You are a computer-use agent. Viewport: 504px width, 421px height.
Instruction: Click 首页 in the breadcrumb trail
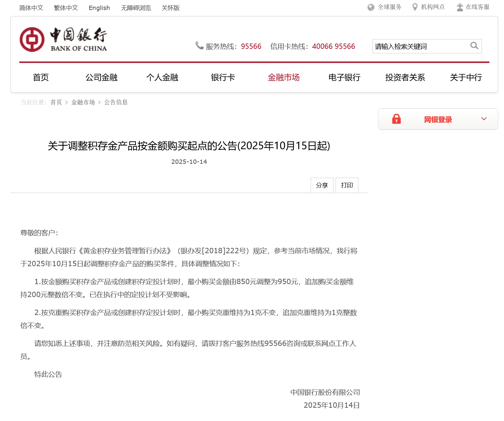pos(56,102)
